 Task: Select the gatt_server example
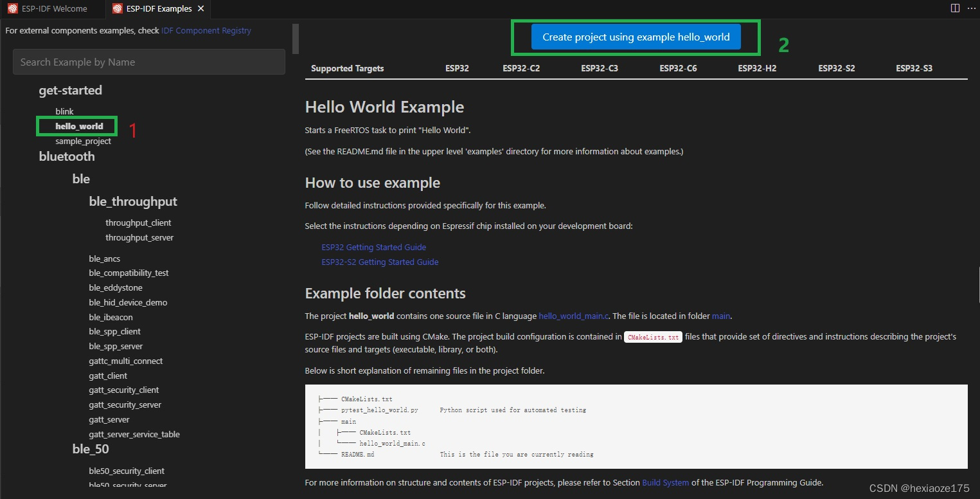(109, 419)
